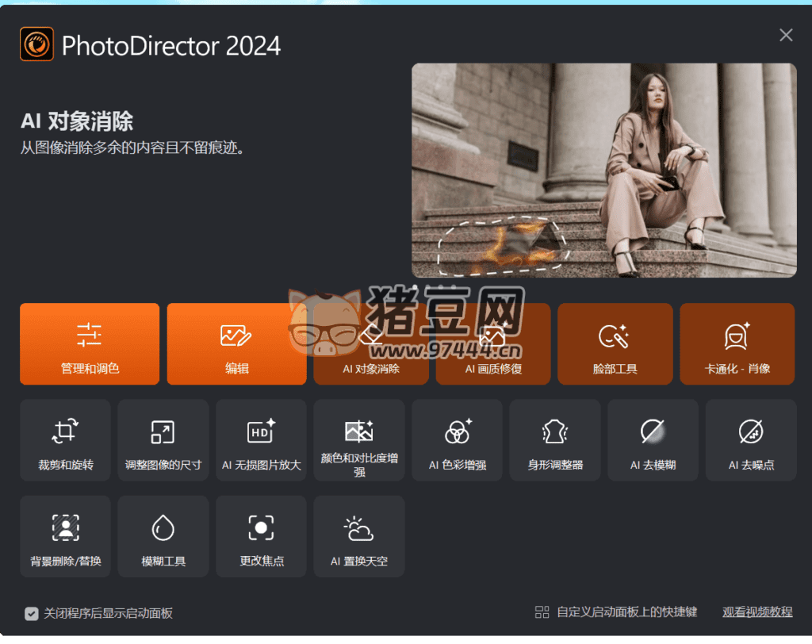Open 观看视频教程 video tutorial link

click(x=757, y=612)
